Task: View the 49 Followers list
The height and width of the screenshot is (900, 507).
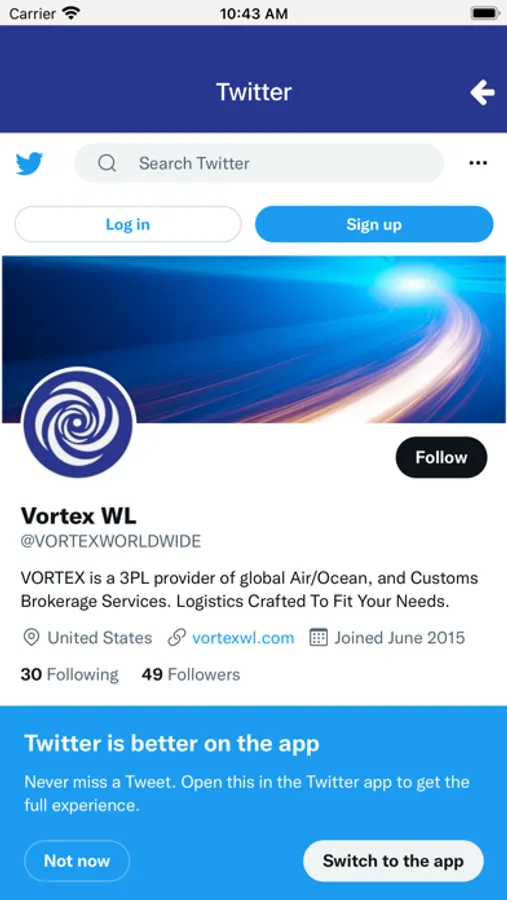Action: click(191, 674)
